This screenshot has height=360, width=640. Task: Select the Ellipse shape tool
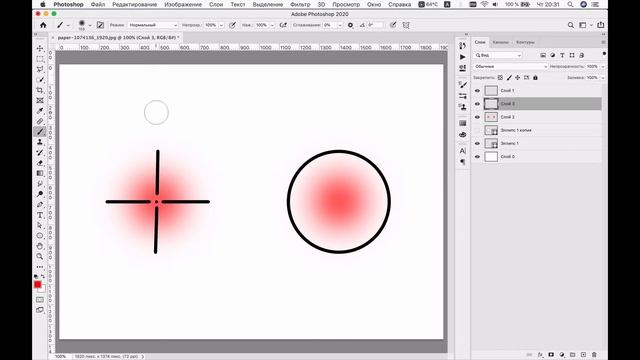coord(40,236)
